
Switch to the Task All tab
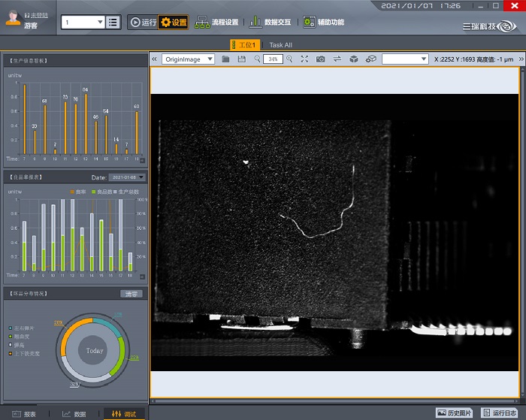pyautogui.click(x=280, y=45)
